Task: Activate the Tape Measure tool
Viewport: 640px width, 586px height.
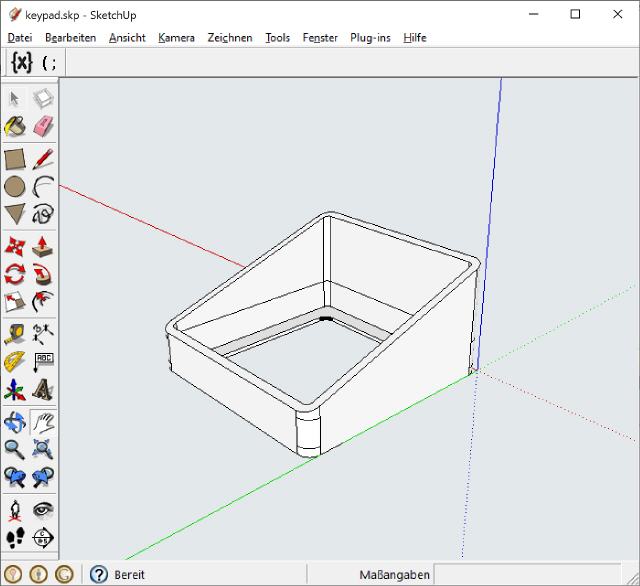Action: click(15, 334)
